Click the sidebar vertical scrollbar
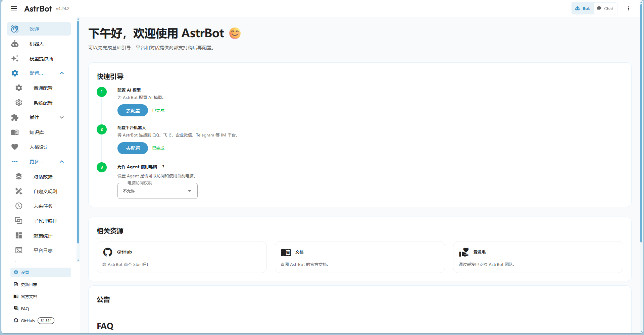Screen dimensions: 644x335 coord(78,132)
